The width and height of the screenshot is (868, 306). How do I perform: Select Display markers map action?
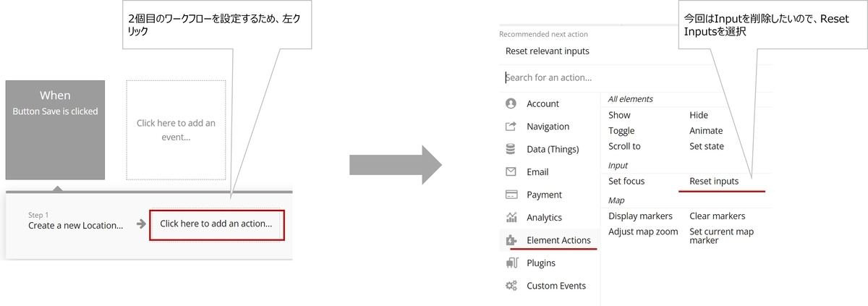coord(640,216)
